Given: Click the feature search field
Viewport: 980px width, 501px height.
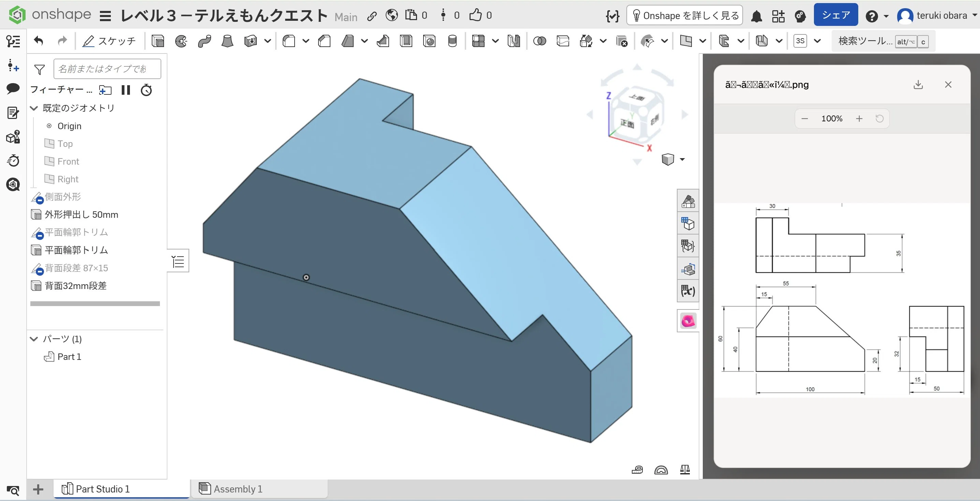Looking at the screenshot, I should tap(107, 69).
